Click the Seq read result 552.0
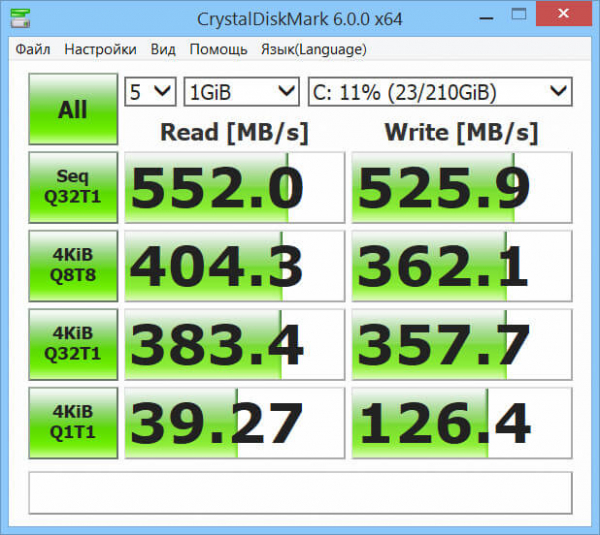 (235, 188)
